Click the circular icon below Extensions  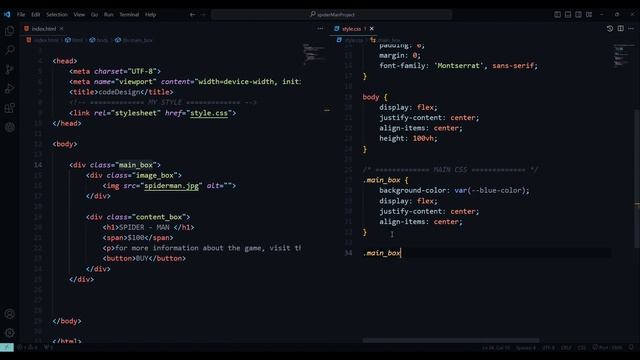tap(9, 127)
